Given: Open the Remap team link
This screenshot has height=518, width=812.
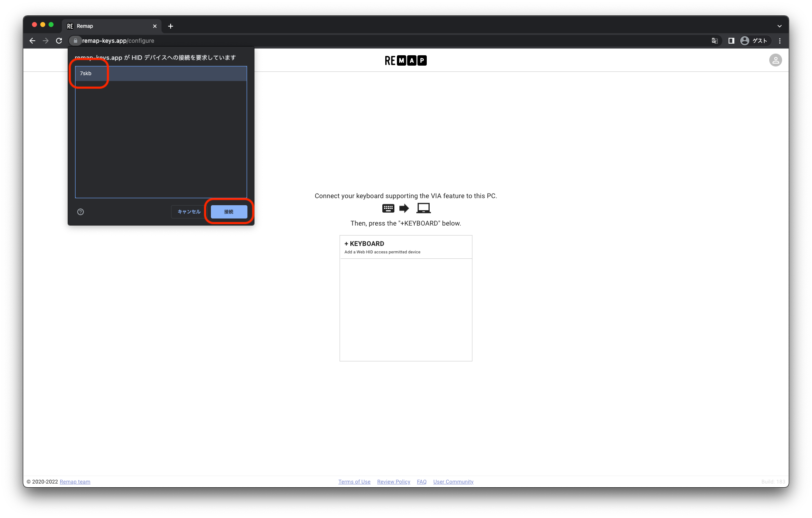Looking at the screenshot, I should click(x=75, y=482).
